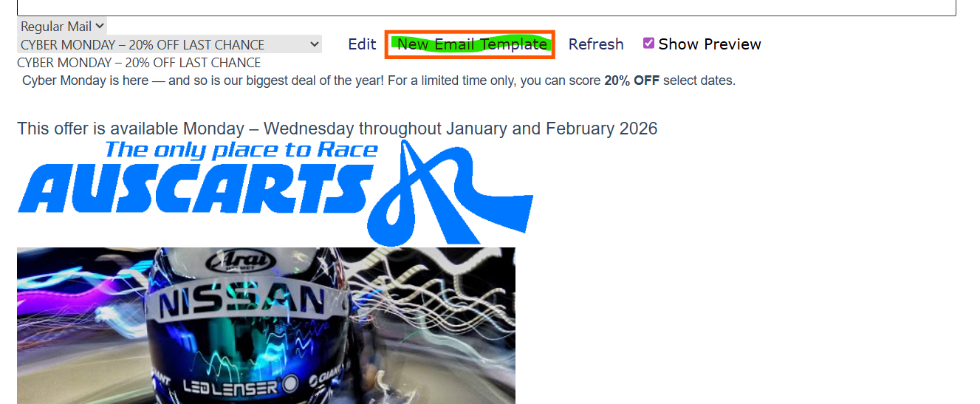The height and width of the screenshot is (404, 980).
Task: Click the 'Cyber Monday is here' paragraph
Action: pos(379,81)
